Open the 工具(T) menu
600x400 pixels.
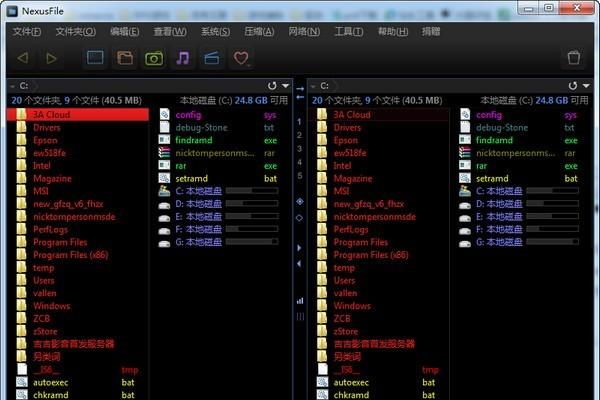pyautogui.click(x=348, y=31)
